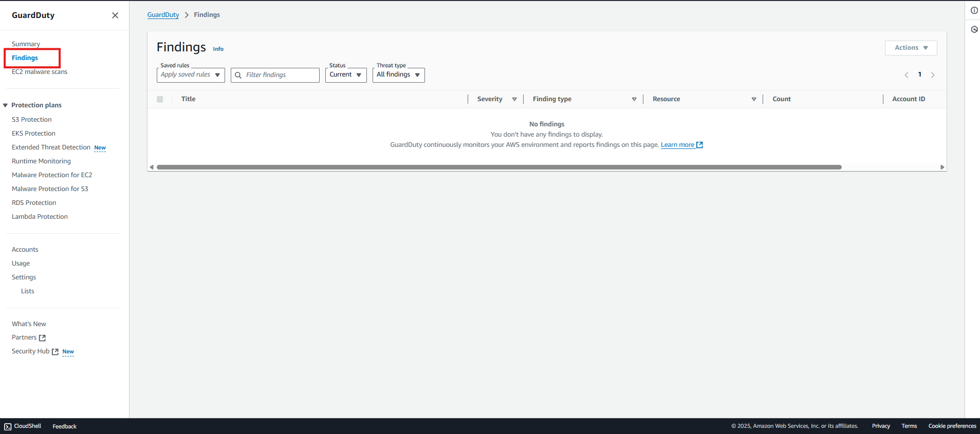The width and height of the screenshot is (980, 434).
Task: Click the Account ID column header
Action: pyautogui.click(x=909, y=99)
